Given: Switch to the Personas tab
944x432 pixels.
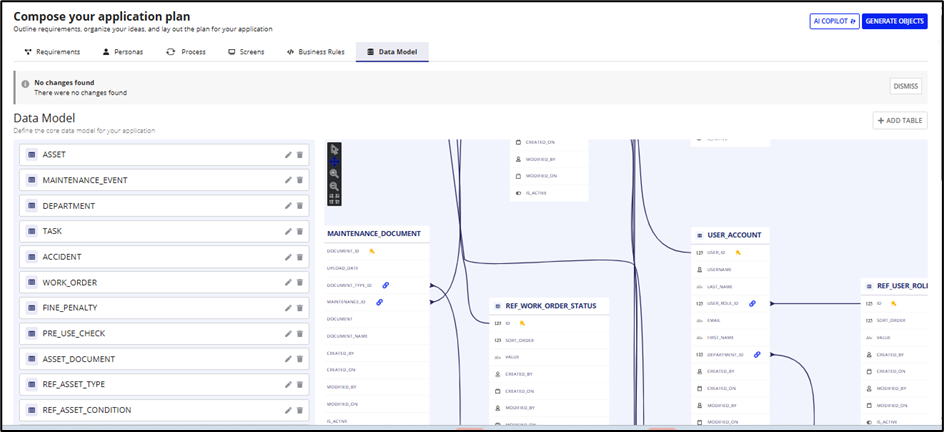Looking at the screenshot, I should pyautogui.click(x=123, y=52).
